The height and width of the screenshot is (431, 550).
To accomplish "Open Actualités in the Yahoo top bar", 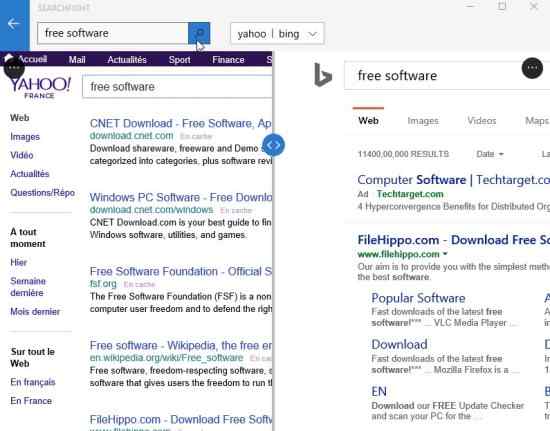I will pos(127,60).
